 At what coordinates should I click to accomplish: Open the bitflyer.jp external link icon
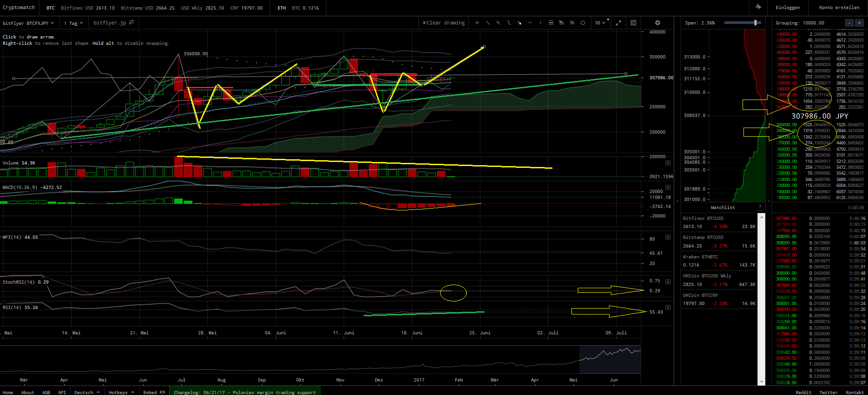tap(131, 22)
